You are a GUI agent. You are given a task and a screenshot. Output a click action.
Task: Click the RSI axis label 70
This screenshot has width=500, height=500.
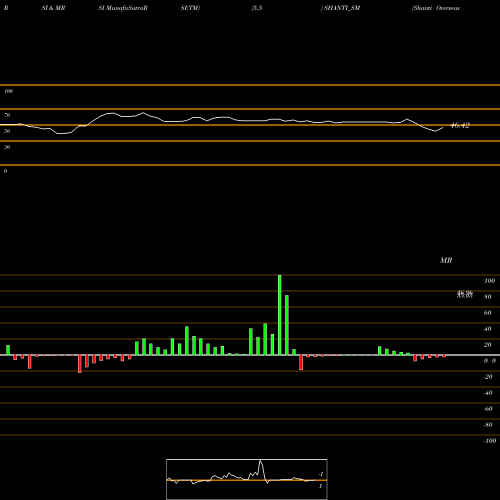pyautogui.click(x=7, y=115)
